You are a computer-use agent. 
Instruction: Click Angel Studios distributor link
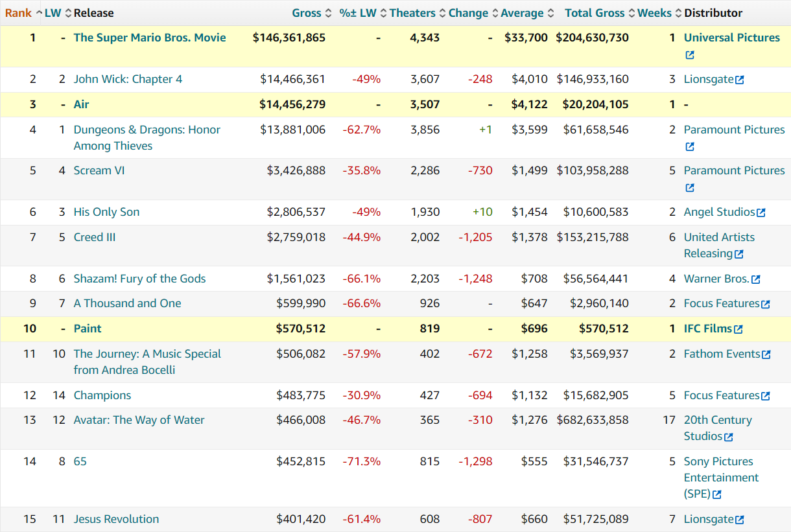(720, 212)
